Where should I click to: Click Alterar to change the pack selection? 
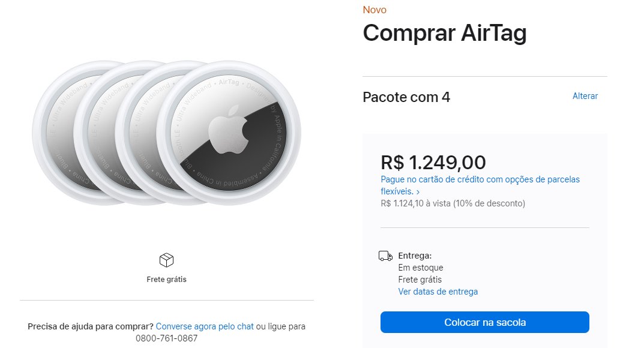pyautogui.click(x=585, y=96)
